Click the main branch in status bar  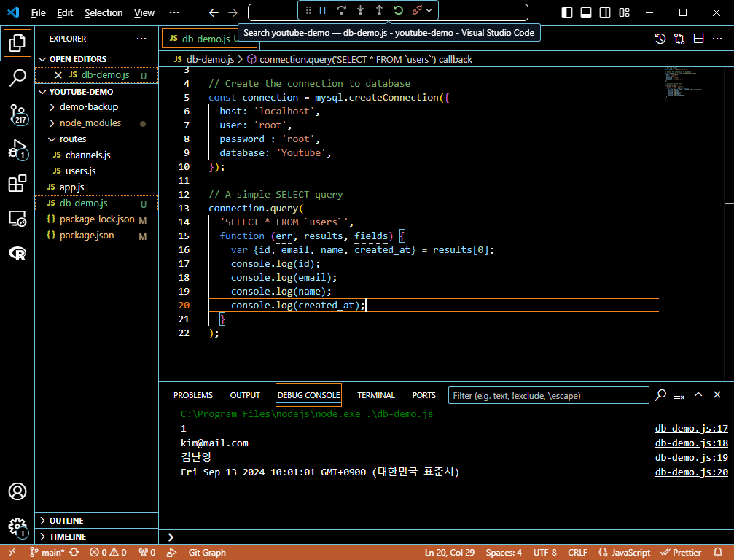47,553
